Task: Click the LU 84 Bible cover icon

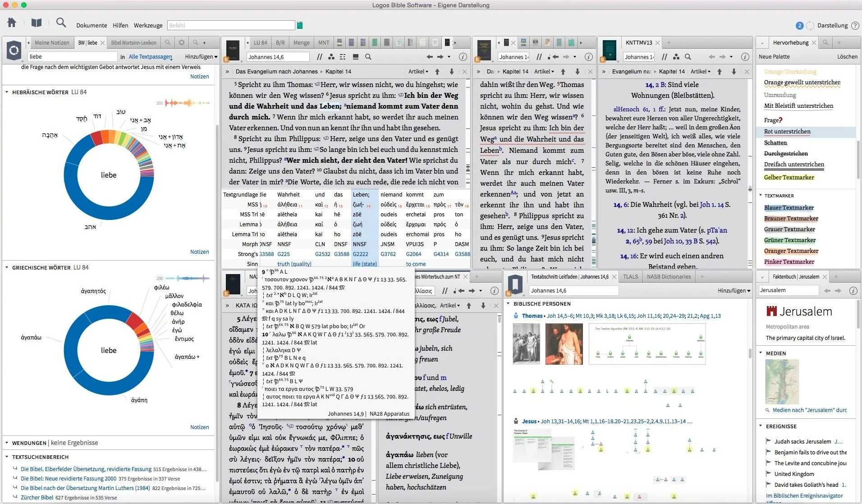Action: click(233, 50)
